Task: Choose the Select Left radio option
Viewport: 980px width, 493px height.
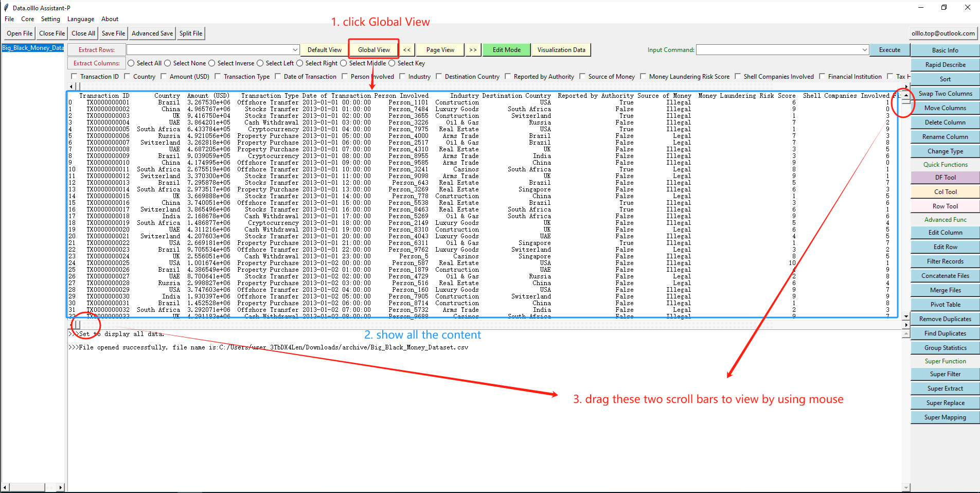Action: (x=260, y=63)
